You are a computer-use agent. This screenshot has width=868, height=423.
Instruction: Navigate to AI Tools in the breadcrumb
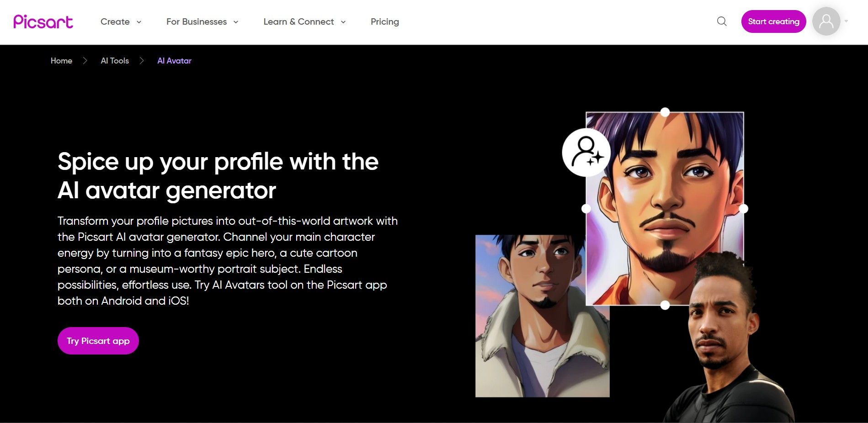[115, 61]
